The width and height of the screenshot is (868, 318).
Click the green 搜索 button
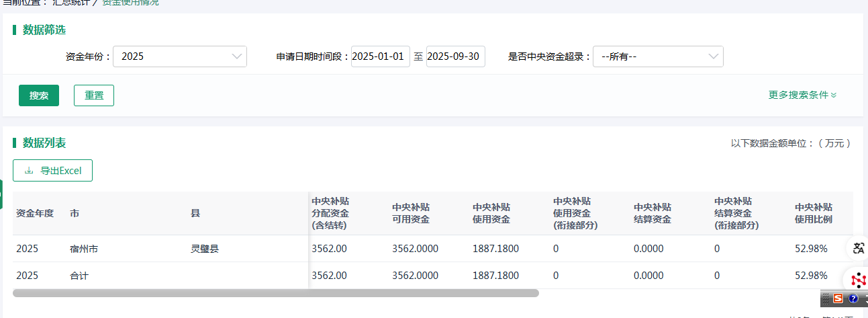pyautogui.click(x=39, y=95)
